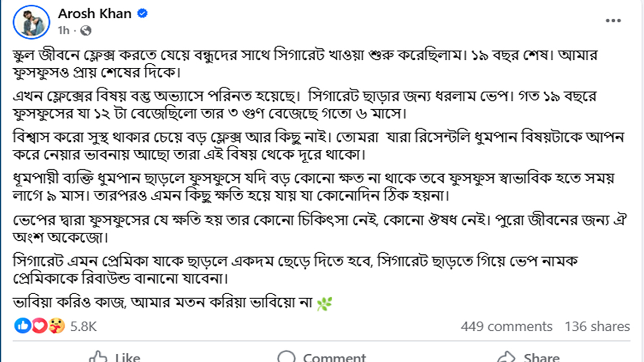This screenshot has height=362, width=644.
Task: Click the paragraph mentioning ৯ মাস
Action: coord(302,187)
